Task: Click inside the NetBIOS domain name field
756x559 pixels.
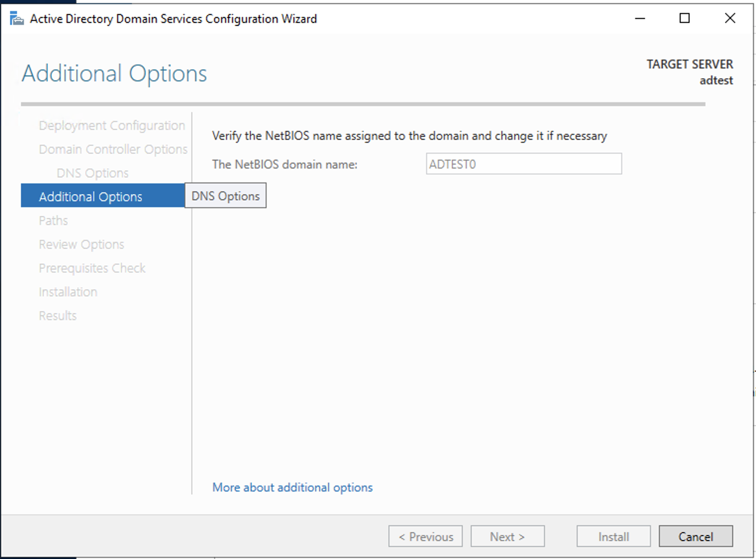Action: pos(524,164)
